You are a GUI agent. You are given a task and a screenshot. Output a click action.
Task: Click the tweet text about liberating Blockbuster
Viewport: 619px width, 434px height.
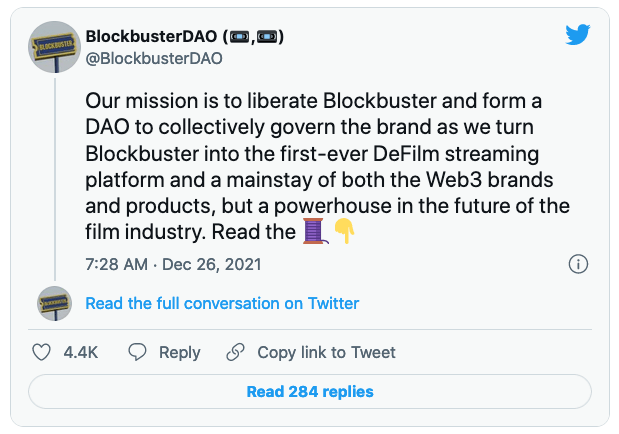(328, 166)
